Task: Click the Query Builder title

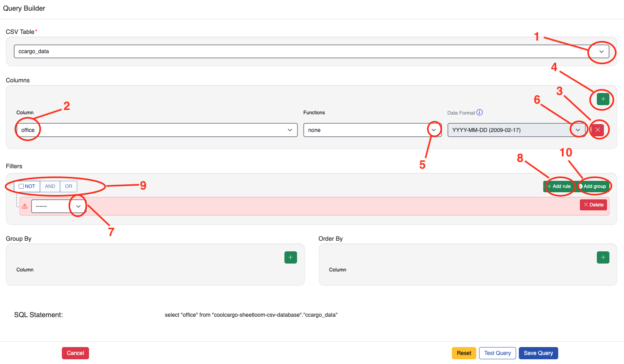Action: pos(24,8)
